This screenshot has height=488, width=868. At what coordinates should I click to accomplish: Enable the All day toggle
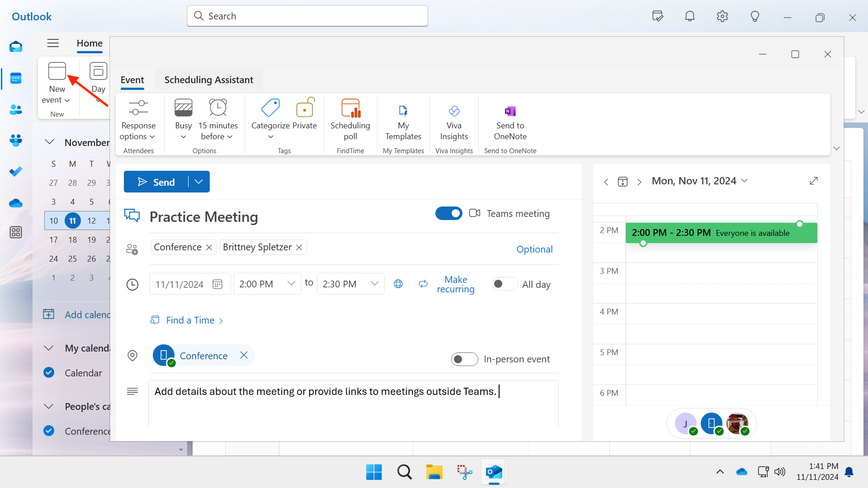pos(505,284)
